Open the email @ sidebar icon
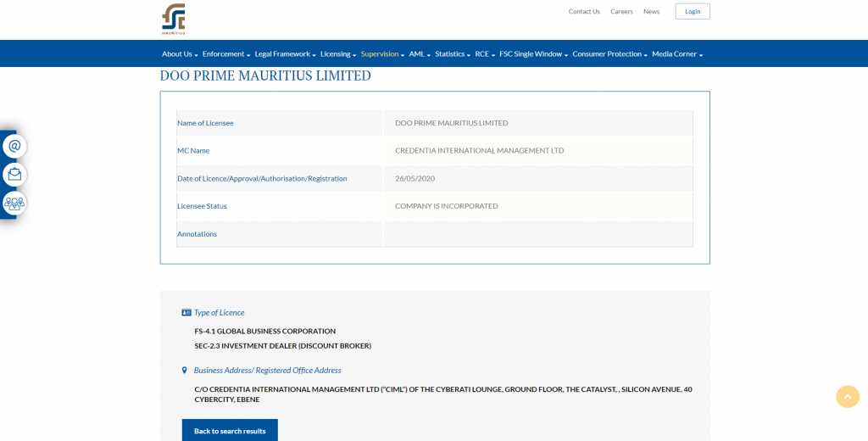Screen dimensions: 868x441 click(14, 147)
